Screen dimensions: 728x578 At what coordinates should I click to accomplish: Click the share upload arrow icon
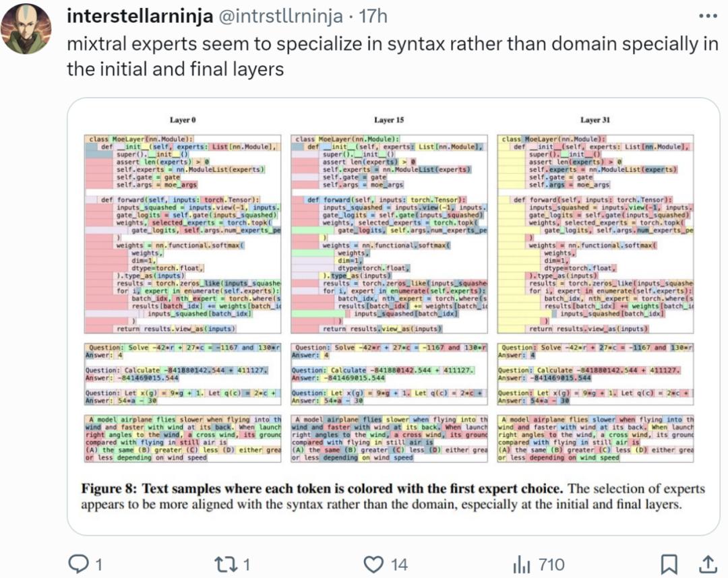tap(707, 563)
